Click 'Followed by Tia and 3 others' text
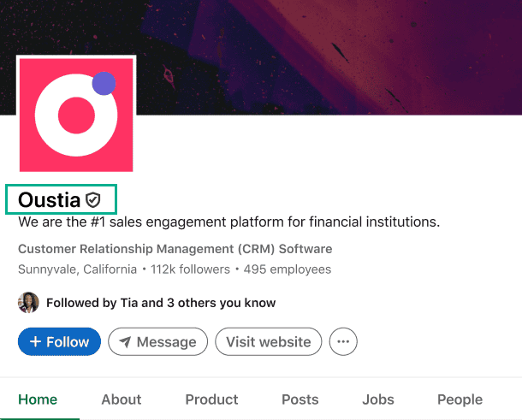The height and width of the screenshot is (420, 522). point(161,303)
